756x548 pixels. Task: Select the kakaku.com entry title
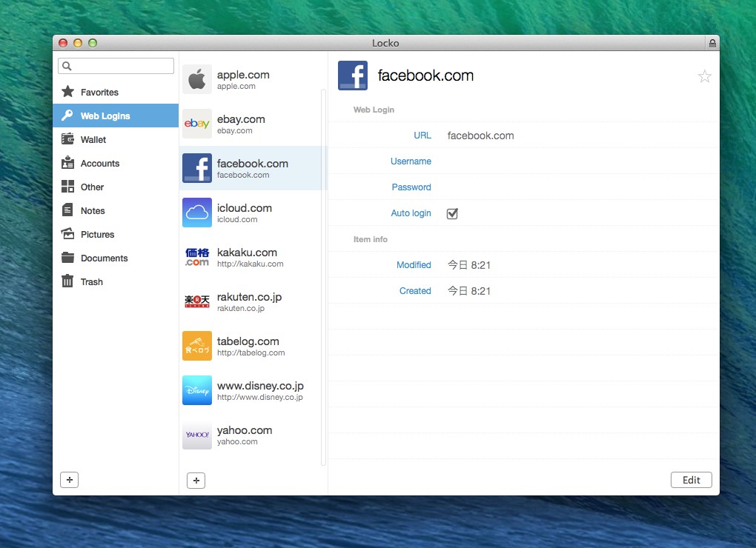pyautogui.click(x=247, y=253)
